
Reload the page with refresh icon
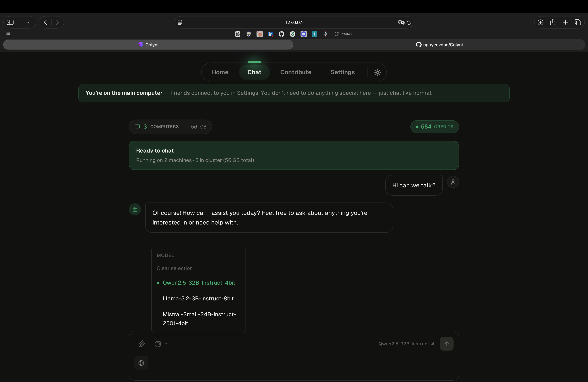(409, 23)
